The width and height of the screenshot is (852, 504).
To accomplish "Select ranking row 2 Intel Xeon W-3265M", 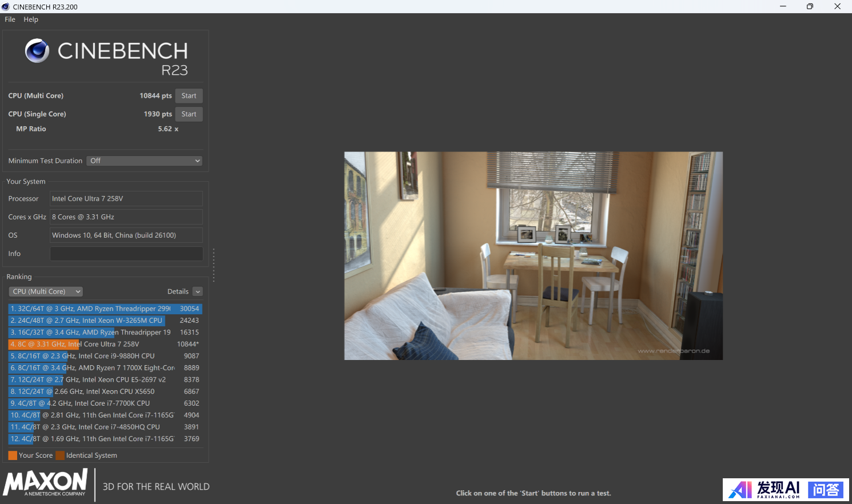I will click(x=105, y=321).
